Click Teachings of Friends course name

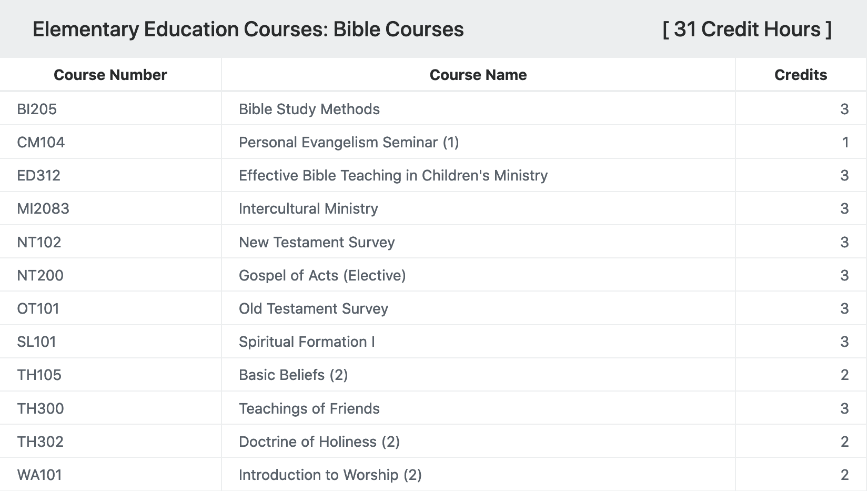pos(309,408)
